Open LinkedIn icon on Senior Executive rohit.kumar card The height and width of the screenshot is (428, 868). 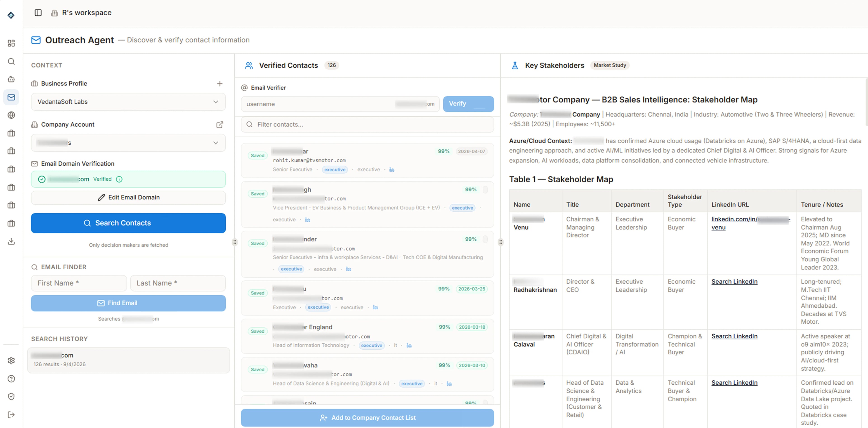pos(392,170)
